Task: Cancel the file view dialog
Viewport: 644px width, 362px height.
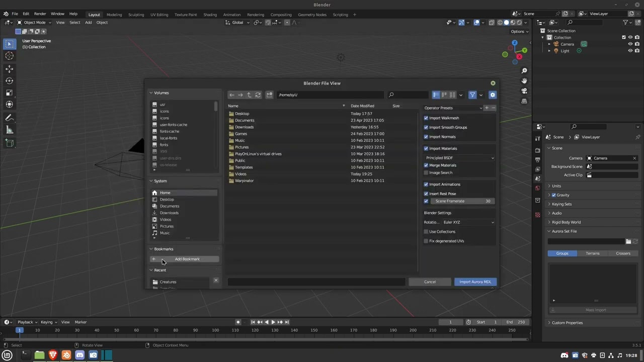Action: click(430, 282)
